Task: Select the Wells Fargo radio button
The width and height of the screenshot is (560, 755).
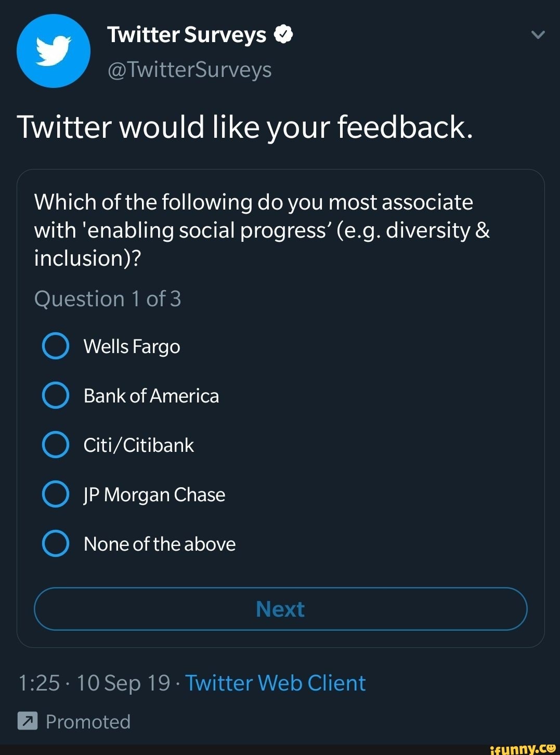Action: click(55, 346)
